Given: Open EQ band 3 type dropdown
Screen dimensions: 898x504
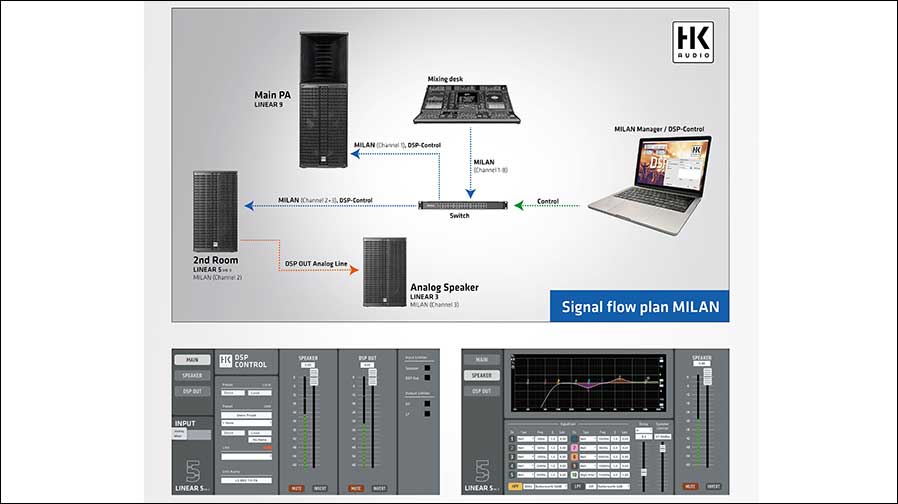Looking at the screenshot, I should point(525,457).
